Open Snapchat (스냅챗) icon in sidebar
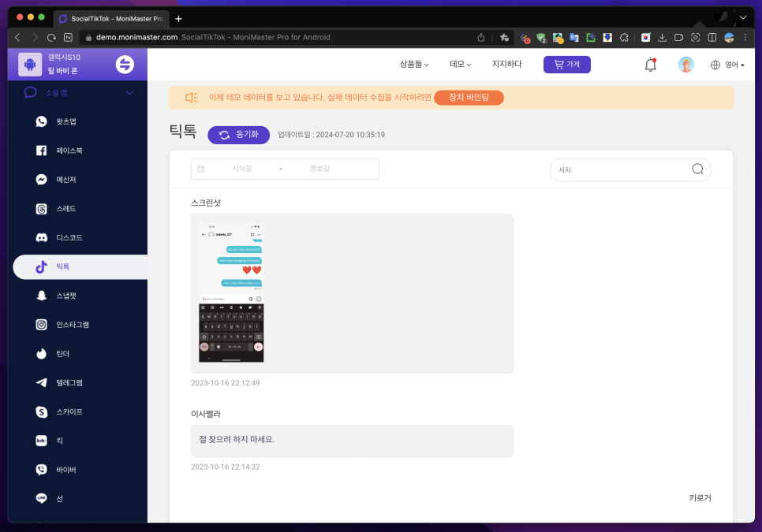This screenshot has width=762, height=532. click(x=41, y=296)
